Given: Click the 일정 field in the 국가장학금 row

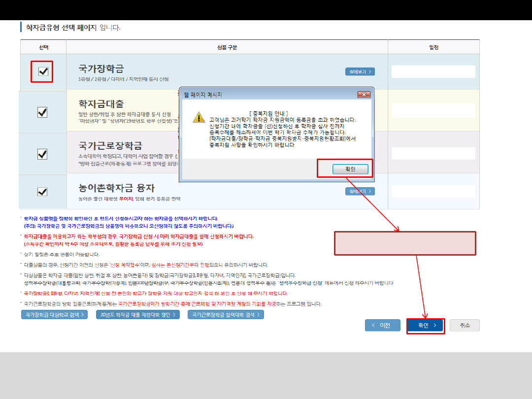Looking at the screenshot, I should pyautogui.click(x=433, y=72).
